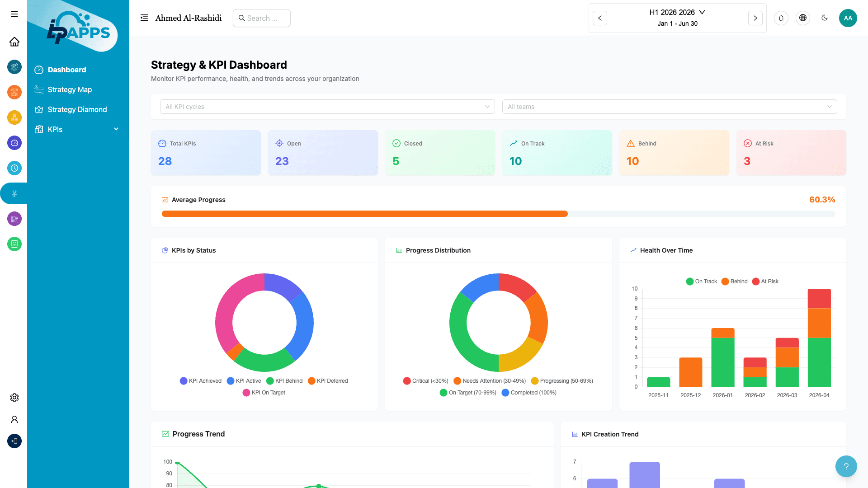Toggle dark mode with the moon icon
The image size is (868, 488).
pyautogui.click(x=824, y=18)
